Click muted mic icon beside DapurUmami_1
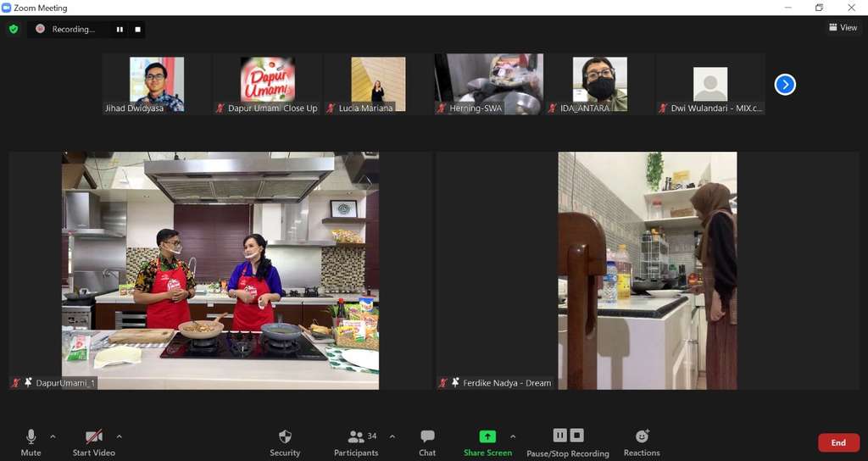 pos(16,382)
